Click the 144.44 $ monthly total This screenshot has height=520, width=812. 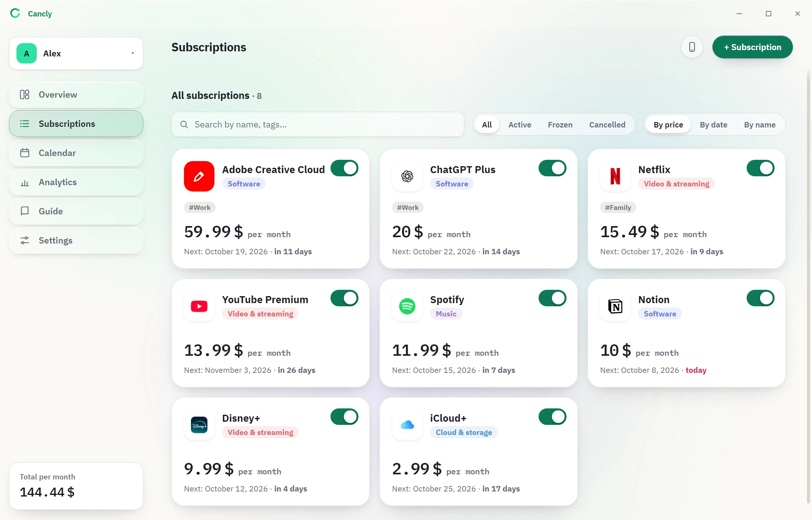[x=47, y=492]
